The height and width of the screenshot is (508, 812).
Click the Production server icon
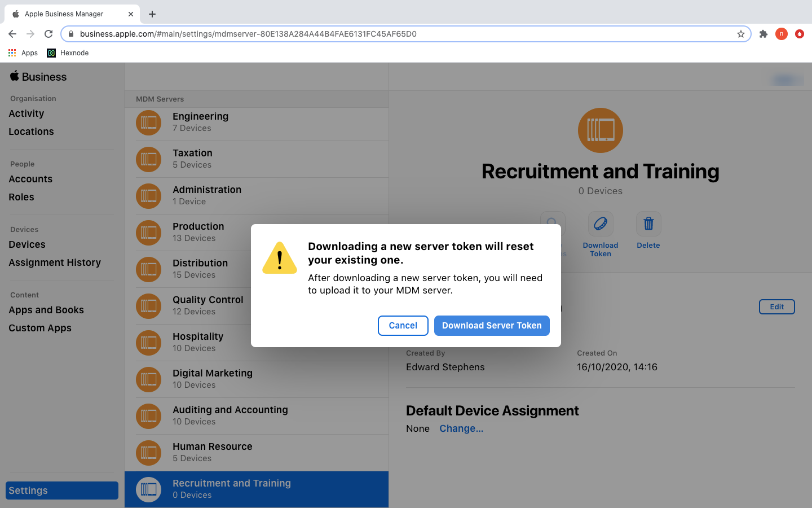point(148,233)
